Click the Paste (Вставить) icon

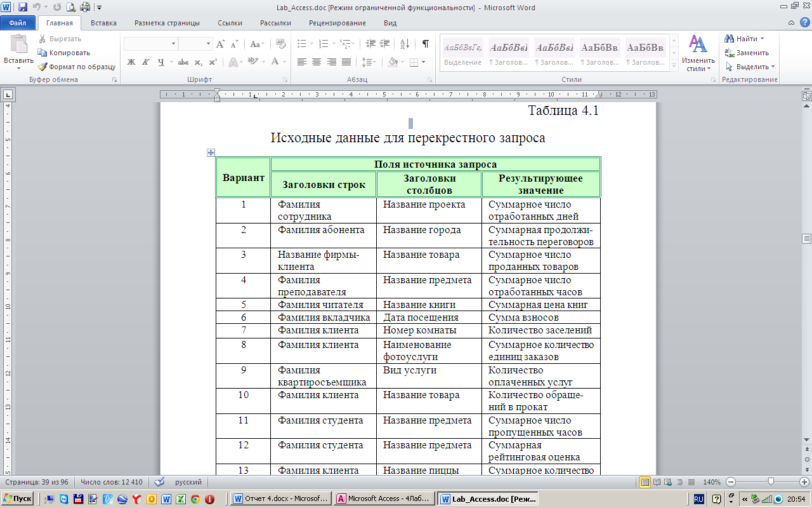pyautogui.click(x=18, y=44)
